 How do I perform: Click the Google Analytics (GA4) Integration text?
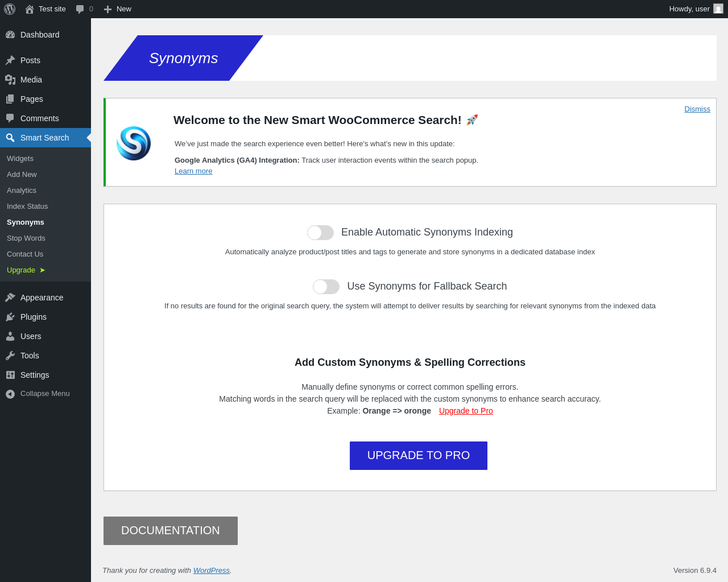[x=237, y=160]
